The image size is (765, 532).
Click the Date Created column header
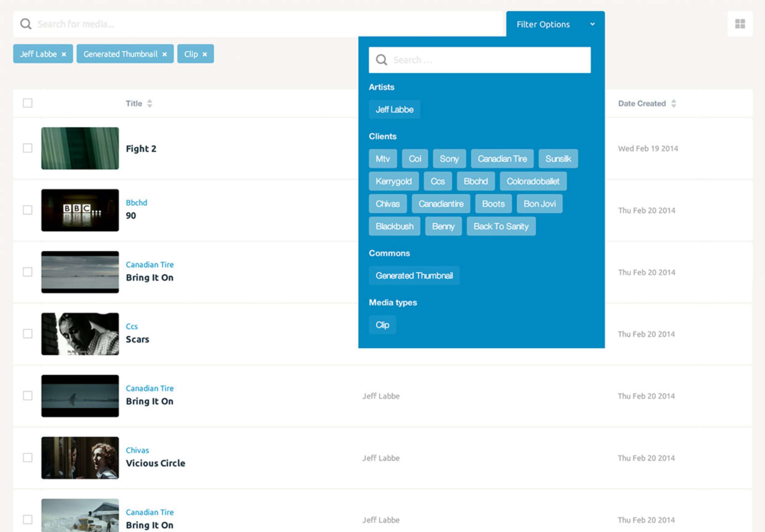pyautogui.click(x=642, y=103)
